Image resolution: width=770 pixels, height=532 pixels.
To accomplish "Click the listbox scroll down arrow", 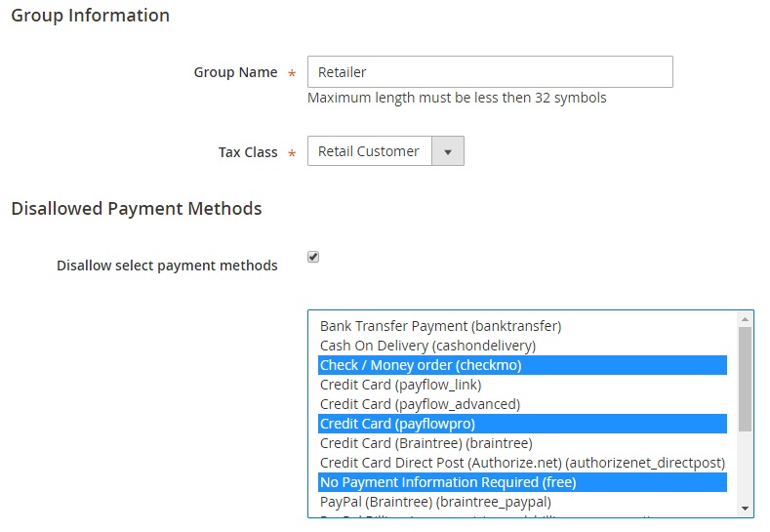I will (x=746, y=509).
